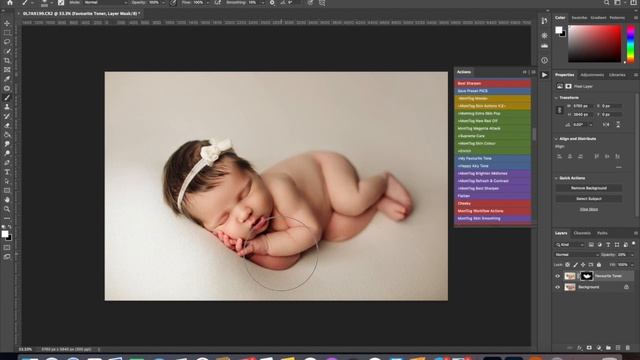Screen dimensions: 640x360
Task: Click the foreground color swatch in Color panel
Action: [558, 30]
